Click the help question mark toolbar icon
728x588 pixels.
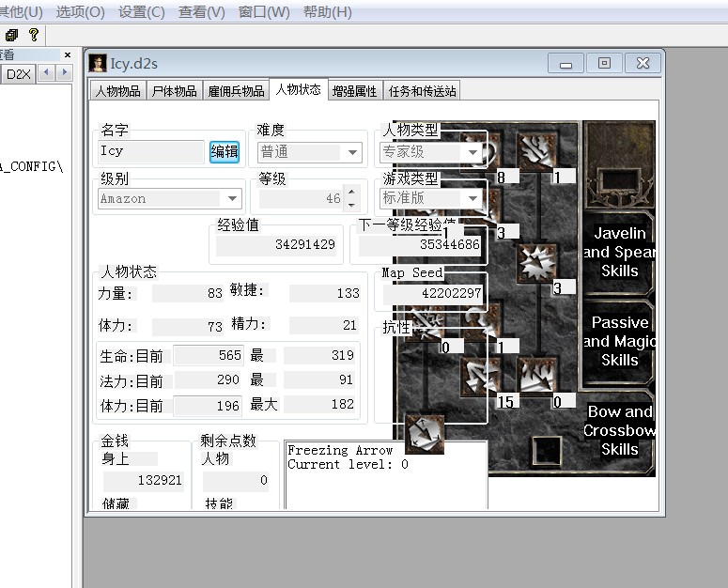34,35
